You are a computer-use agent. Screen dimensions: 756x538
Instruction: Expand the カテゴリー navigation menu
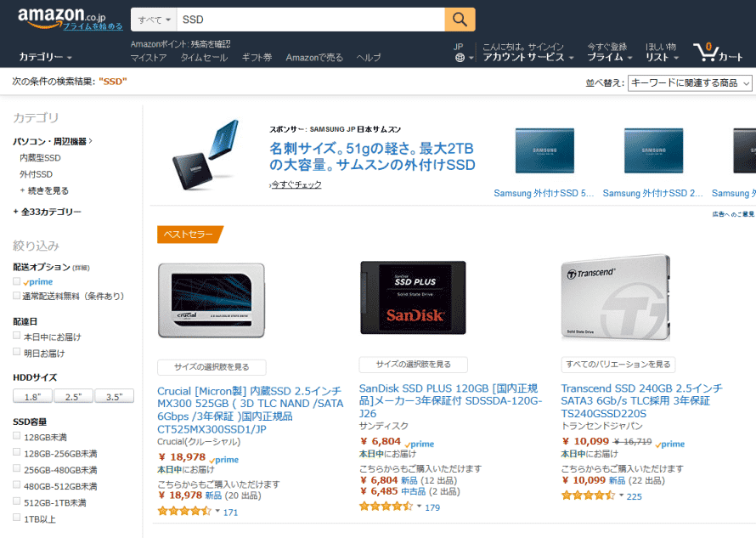45,57
